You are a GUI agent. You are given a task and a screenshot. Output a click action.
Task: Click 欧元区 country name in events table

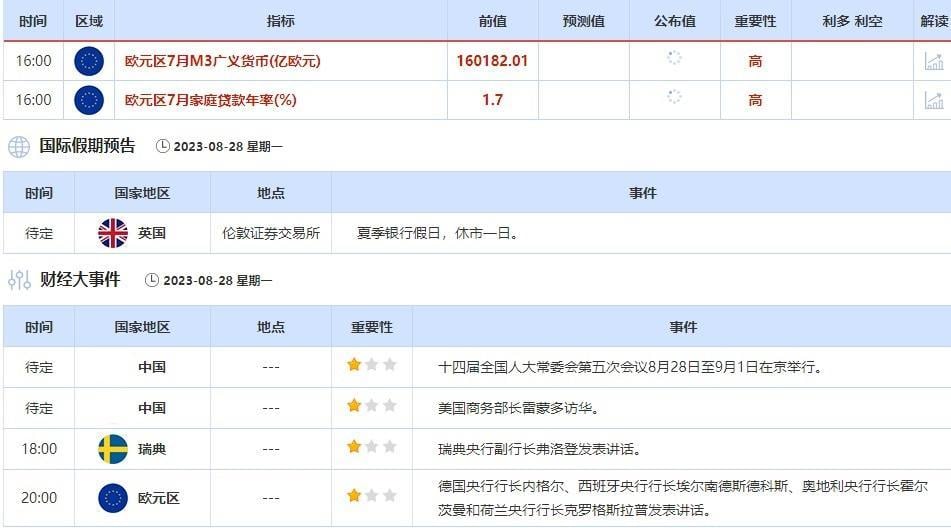[x=158, y=498]
